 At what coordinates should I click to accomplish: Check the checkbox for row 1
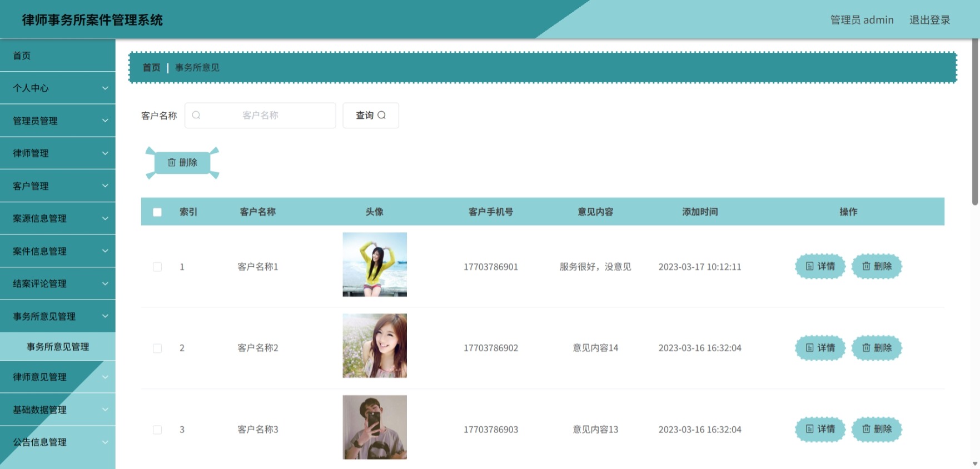pos(157,267)
